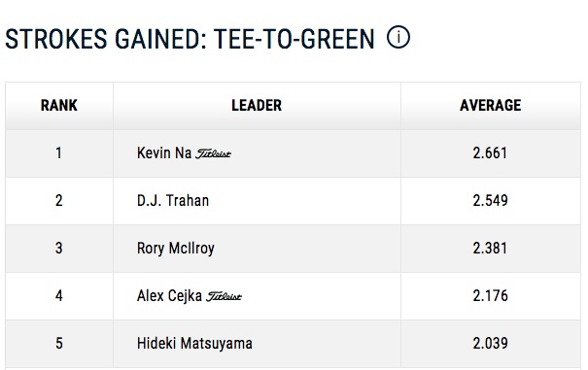Click rank number 3 cell

point(59,249)
